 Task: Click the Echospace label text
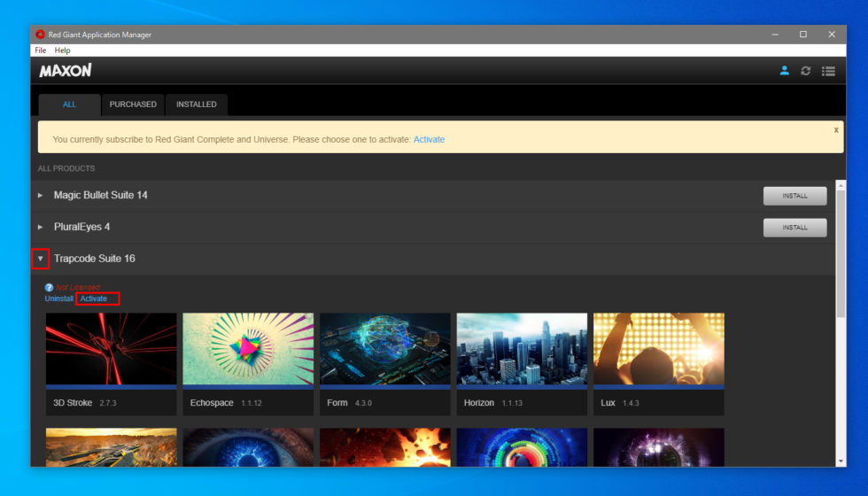(212, 403)
